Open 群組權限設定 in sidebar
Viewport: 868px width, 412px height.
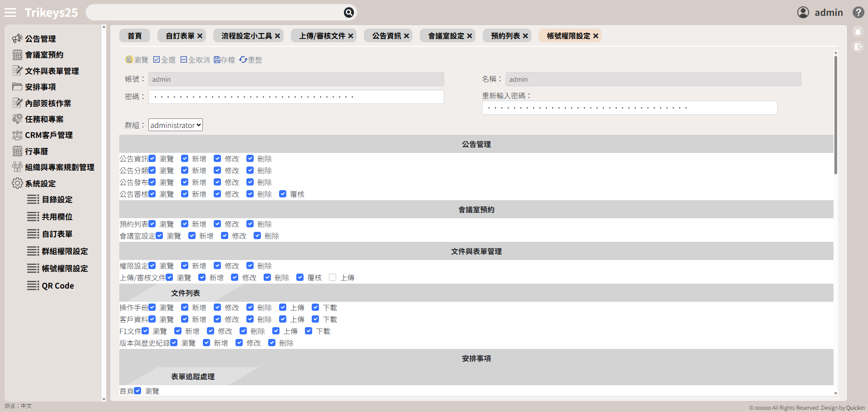[64, 251]
